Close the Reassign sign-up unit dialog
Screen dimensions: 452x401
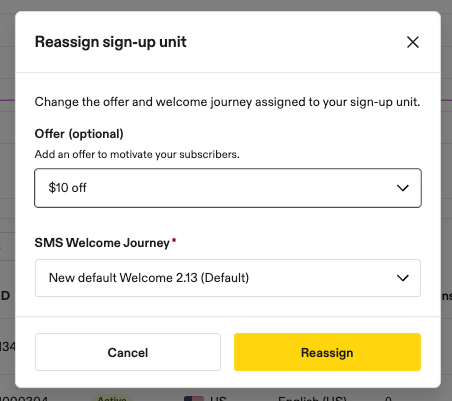click(x=413, y=42)
